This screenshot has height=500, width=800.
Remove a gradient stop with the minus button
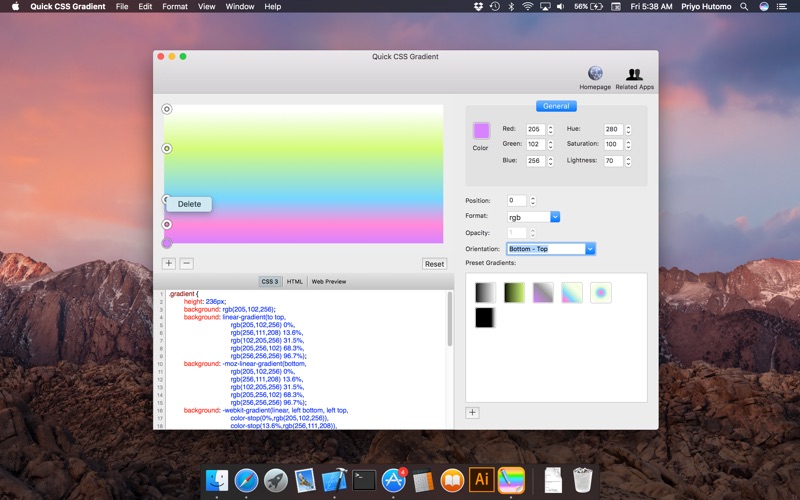(x=186, y=264)
